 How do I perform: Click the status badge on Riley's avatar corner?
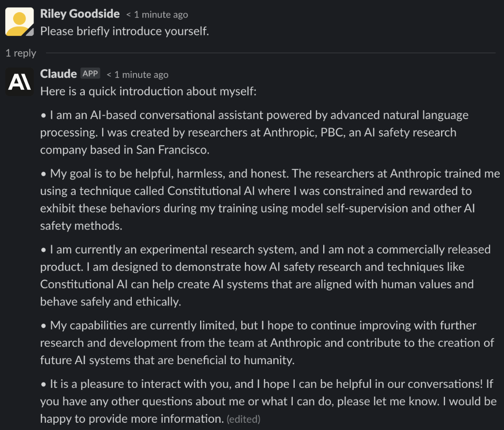pyautogui.click(x=30, y=32)
